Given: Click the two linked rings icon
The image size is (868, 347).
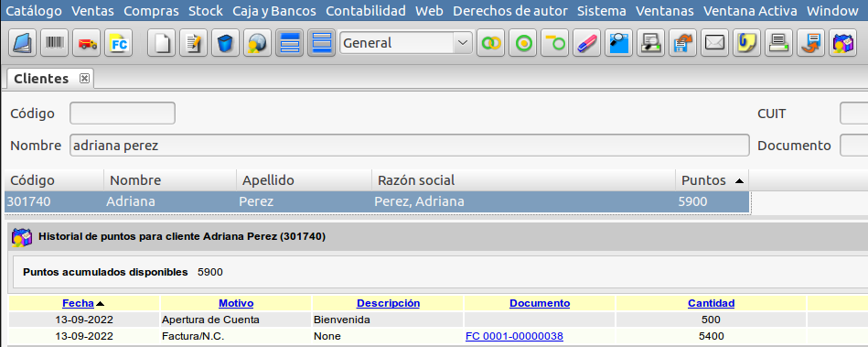Looking at the screenshot, I should coord(491,43).
